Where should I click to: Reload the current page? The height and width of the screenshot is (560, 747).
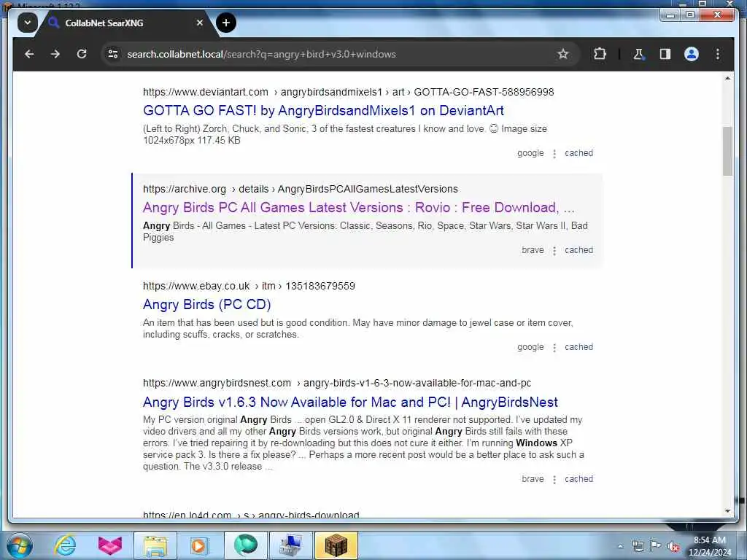coord(82,54)
